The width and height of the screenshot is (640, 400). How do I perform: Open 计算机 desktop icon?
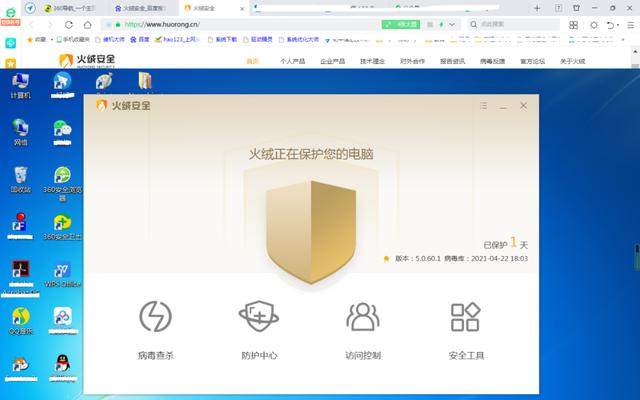point(20,86)
